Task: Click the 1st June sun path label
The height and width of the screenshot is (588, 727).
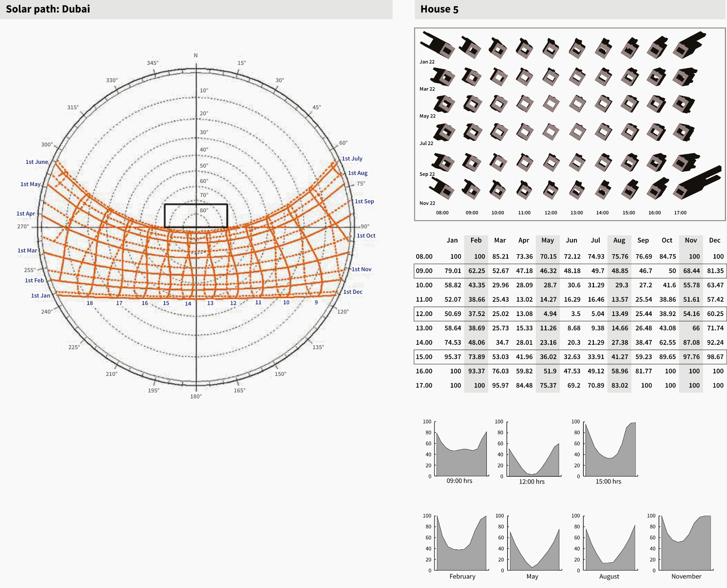Action: [x=37, y=162]
